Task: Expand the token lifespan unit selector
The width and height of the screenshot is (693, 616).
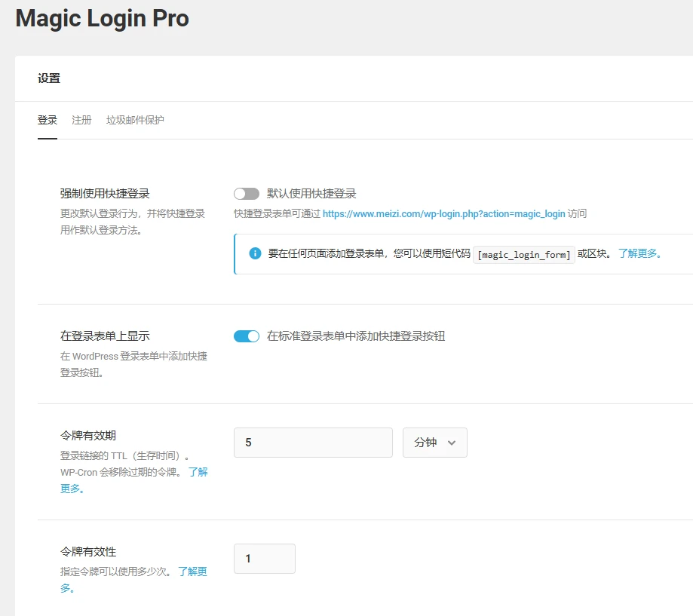Action: (x=435, y=443)
